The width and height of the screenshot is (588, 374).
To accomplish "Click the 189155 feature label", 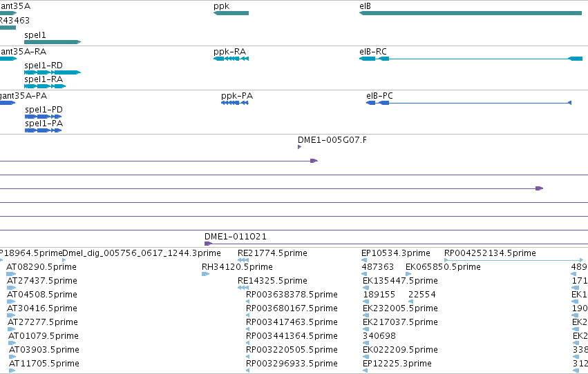I will (x=379, y=294).
